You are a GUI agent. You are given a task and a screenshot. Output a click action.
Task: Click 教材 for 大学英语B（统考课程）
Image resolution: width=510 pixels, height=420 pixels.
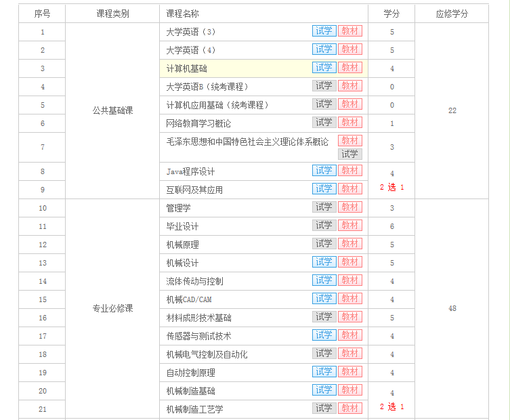click(350, 86)
